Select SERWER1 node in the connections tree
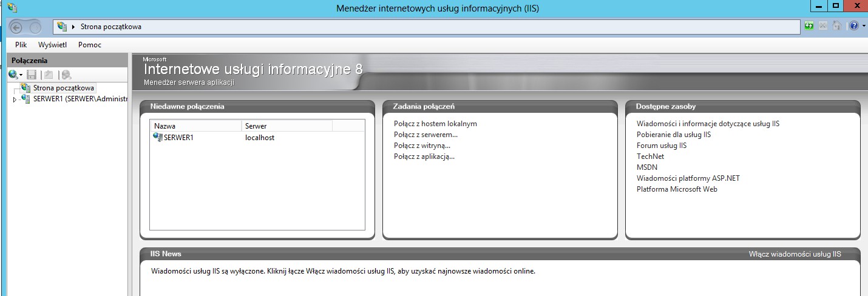The height and width of the screenshot is (296, 868). tap(80, 99)
